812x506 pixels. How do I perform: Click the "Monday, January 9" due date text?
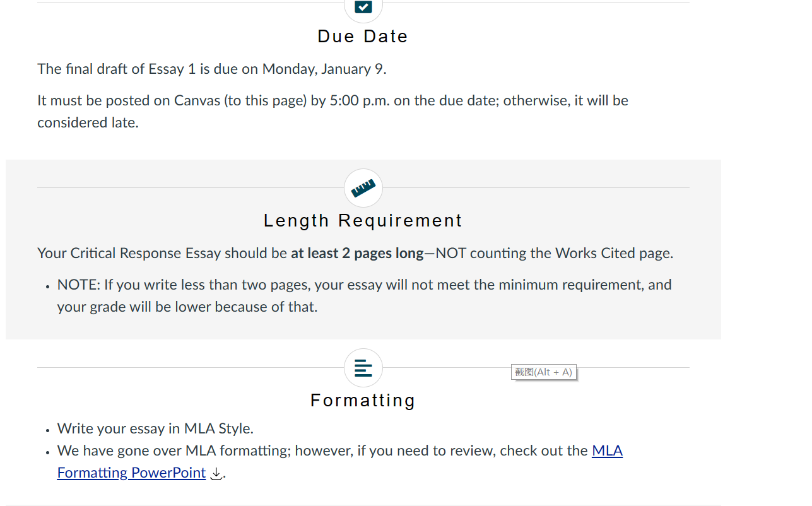click(x=322, y=69)
